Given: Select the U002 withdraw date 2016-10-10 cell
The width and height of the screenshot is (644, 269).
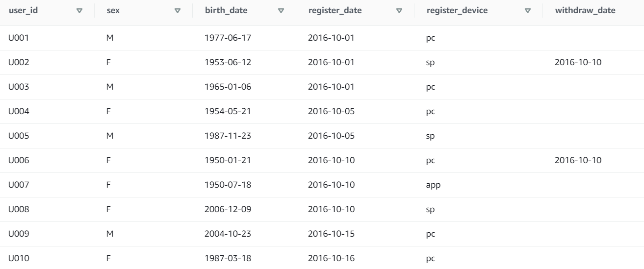Looking at the screenshot, I should 578,63.
